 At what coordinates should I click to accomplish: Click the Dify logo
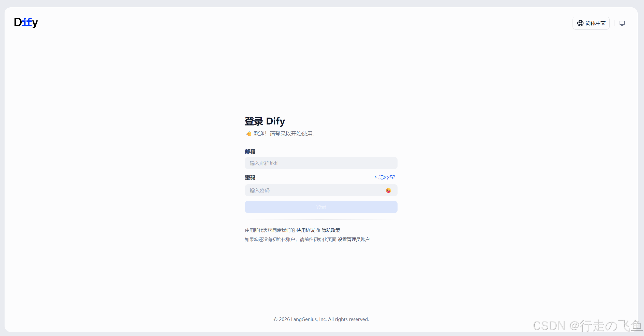26,22
